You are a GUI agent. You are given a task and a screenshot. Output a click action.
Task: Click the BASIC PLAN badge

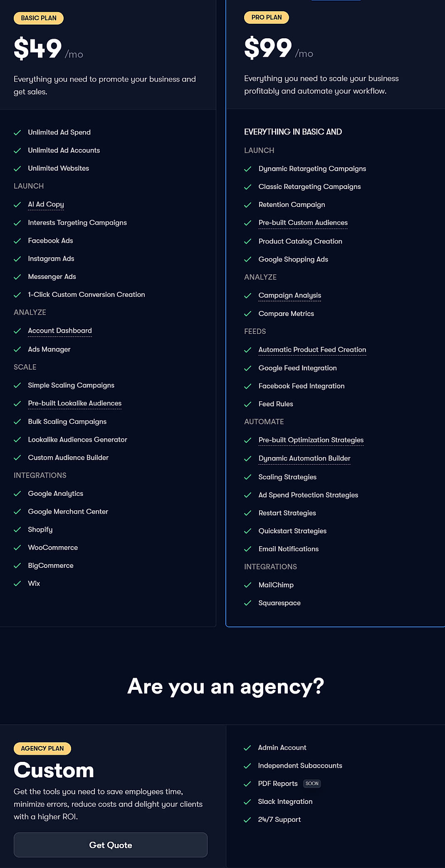39,18
